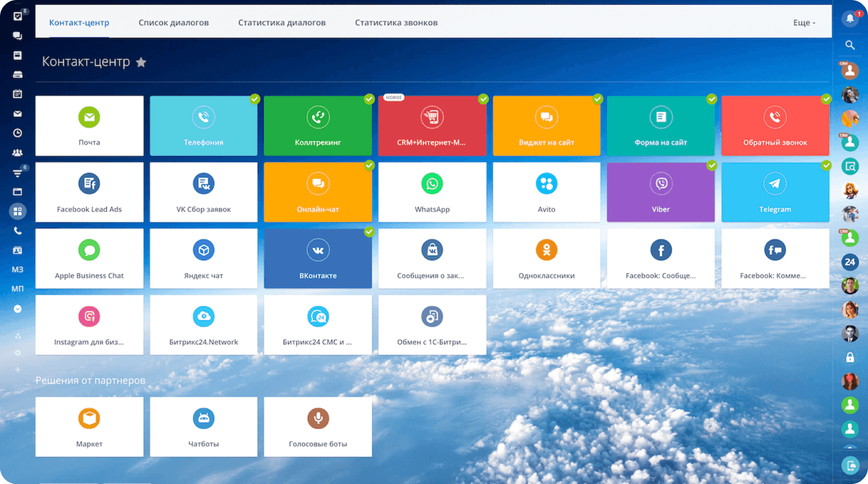Open the Голосовые боты tile
Screen dimensions: 868x484
tap(318, 427)
